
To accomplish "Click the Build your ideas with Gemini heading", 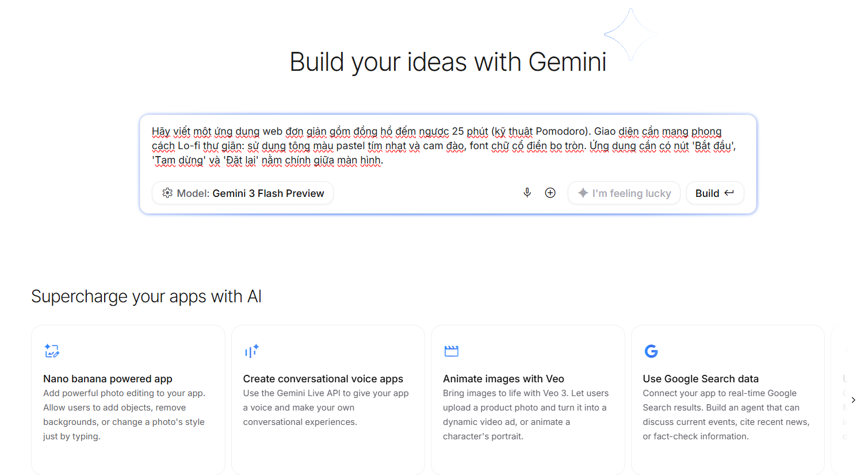I will coord(448,62).
